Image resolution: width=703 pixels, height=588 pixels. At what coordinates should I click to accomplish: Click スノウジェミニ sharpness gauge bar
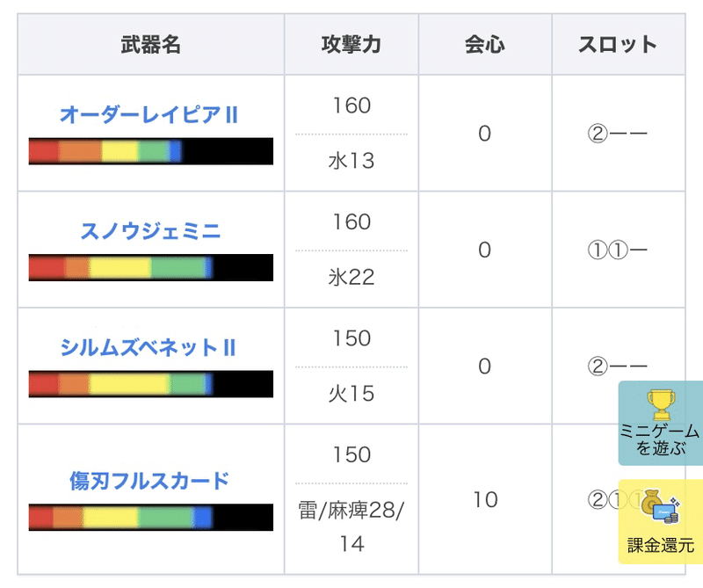[150, 267]
